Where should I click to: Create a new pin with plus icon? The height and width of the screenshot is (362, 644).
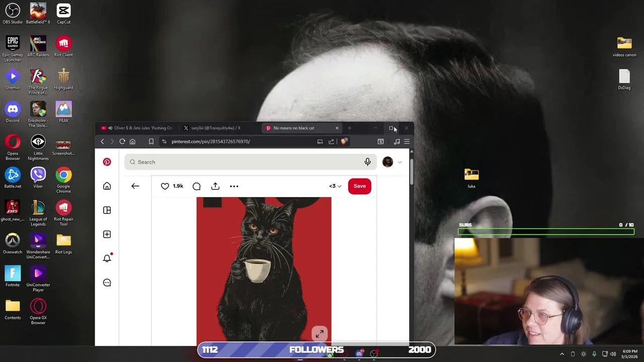tap(107, 234)
